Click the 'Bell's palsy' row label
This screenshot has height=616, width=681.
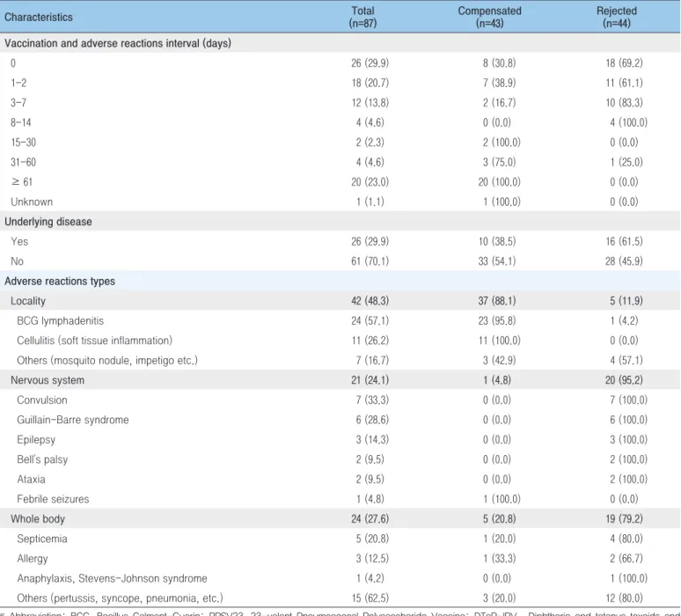(42, 459)
